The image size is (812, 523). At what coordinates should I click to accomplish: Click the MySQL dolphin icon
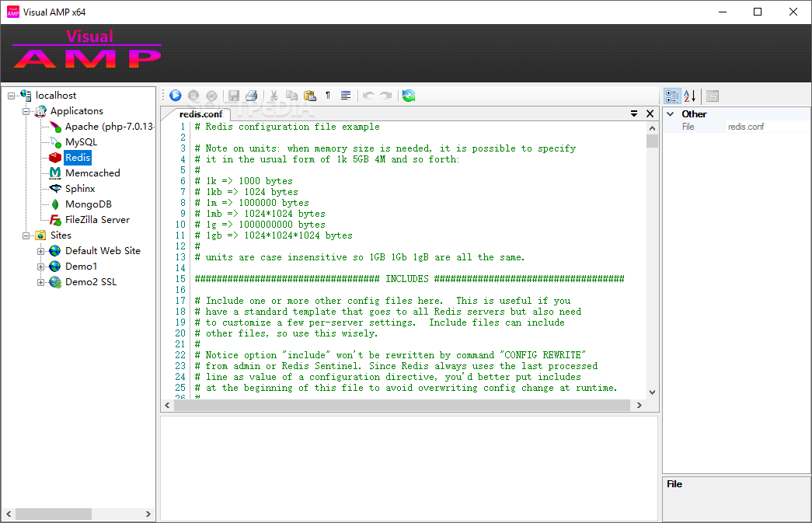pos(55,142)
